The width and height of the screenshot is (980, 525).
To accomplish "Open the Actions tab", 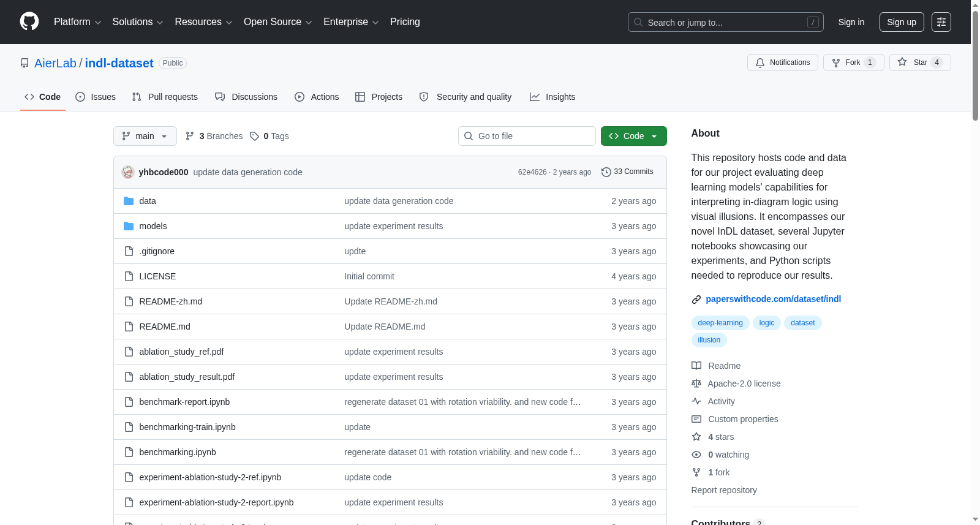I will coord(317,97).
